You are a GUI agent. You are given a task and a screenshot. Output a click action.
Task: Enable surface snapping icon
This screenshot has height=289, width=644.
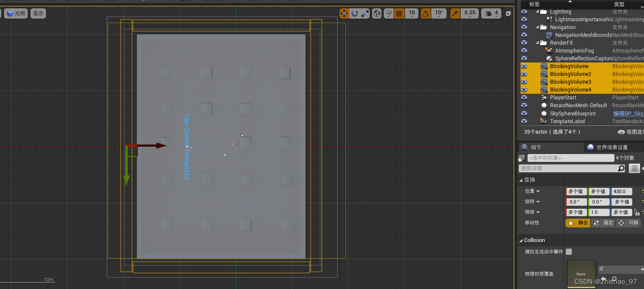388,13
